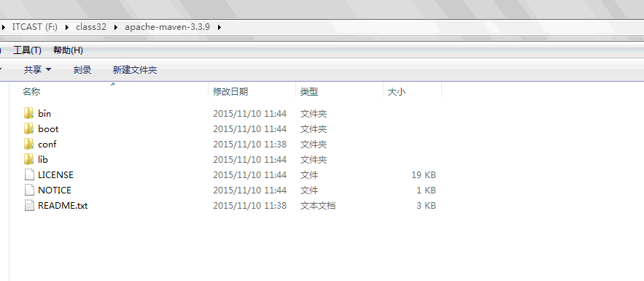
Task: Click the 文件 type of LICENSE
Action: 309,175
